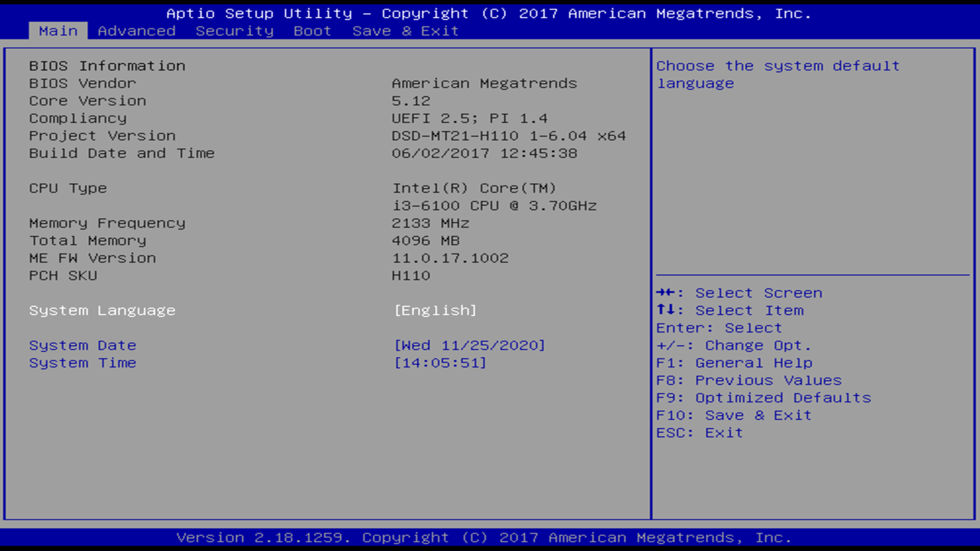Click the ESC: Exit hint

click(699, 433)
